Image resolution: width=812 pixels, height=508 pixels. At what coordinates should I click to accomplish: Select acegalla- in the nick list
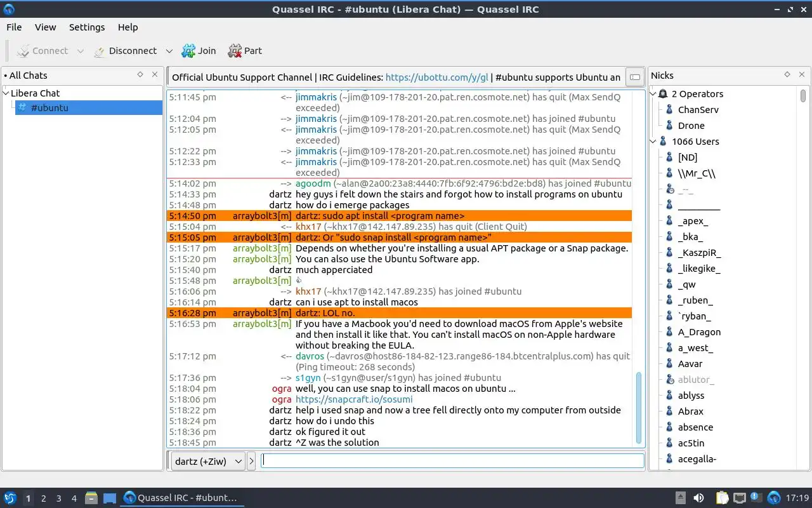[x=697, y=459]
